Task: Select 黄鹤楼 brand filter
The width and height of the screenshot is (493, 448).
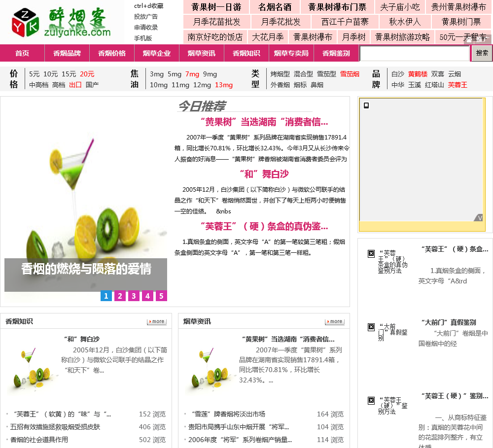Action: (418, 74)
